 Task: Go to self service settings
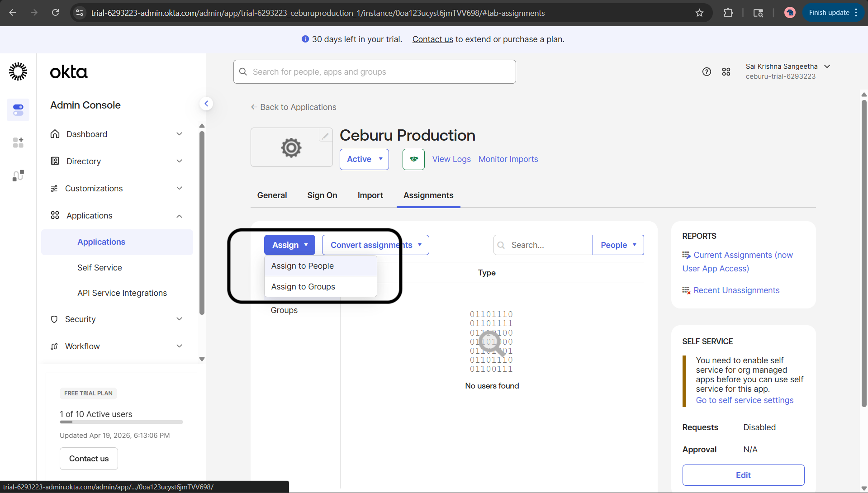[x=745, y=400]
